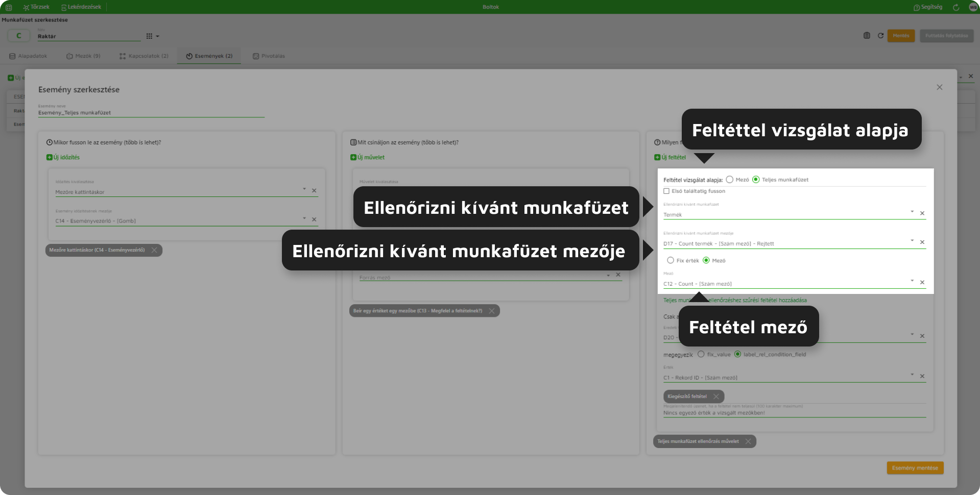Expand the Termék workbook dropdown

point(912,212)
